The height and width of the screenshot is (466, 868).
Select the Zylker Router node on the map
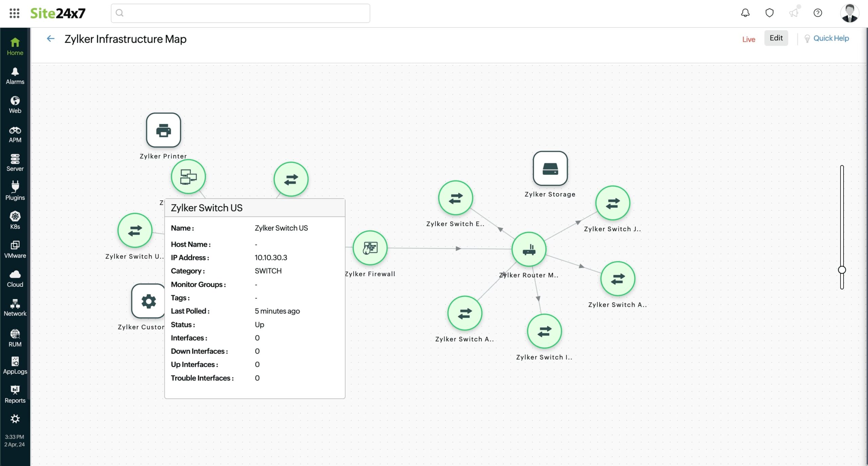(x=529, y=249)
